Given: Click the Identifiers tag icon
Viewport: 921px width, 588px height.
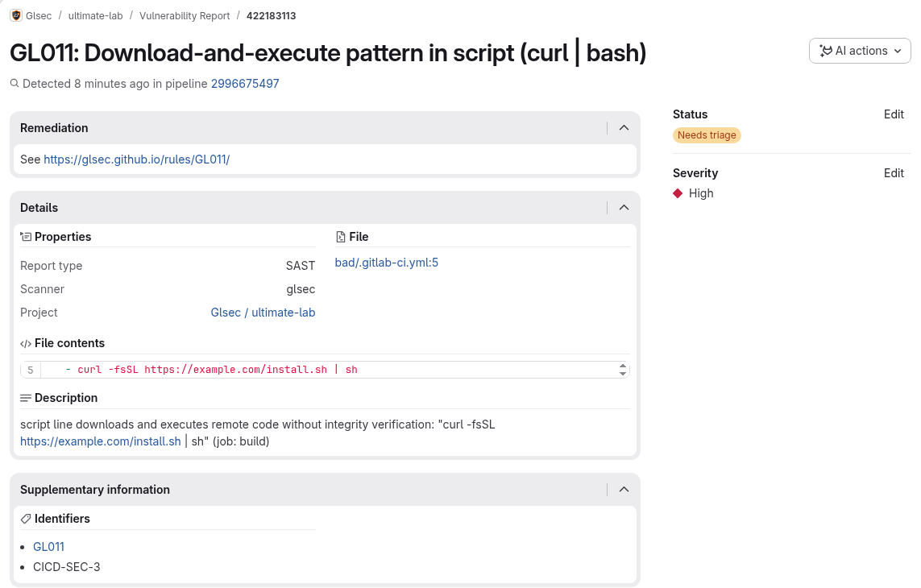Looking at the screenshot, I should point(26,519).
